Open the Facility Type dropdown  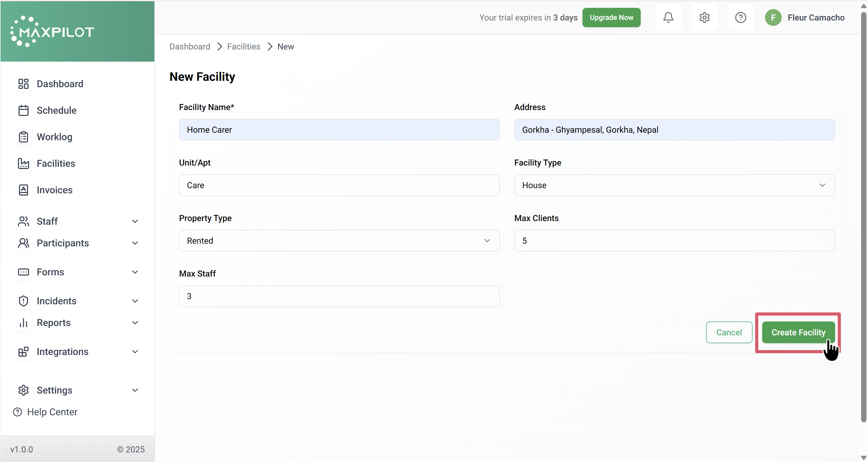pyautogui.click(x=674, y=185)
